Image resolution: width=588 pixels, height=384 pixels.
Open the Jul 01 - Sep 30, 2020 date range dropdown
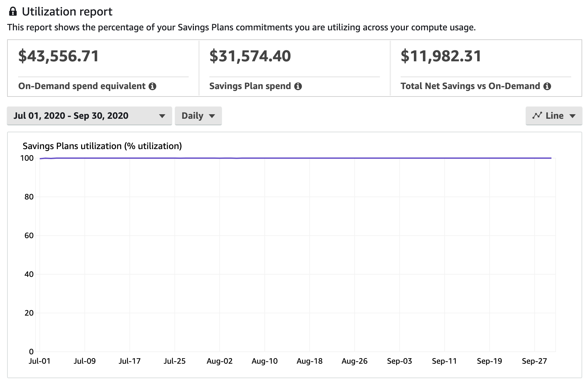coord(89,116)
